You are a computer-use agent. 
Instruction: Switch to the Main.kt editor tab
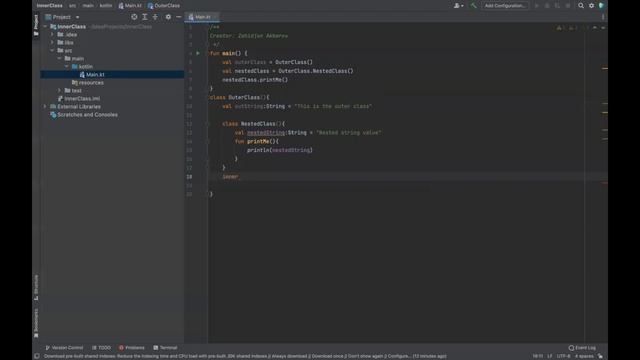click(202, 17)
